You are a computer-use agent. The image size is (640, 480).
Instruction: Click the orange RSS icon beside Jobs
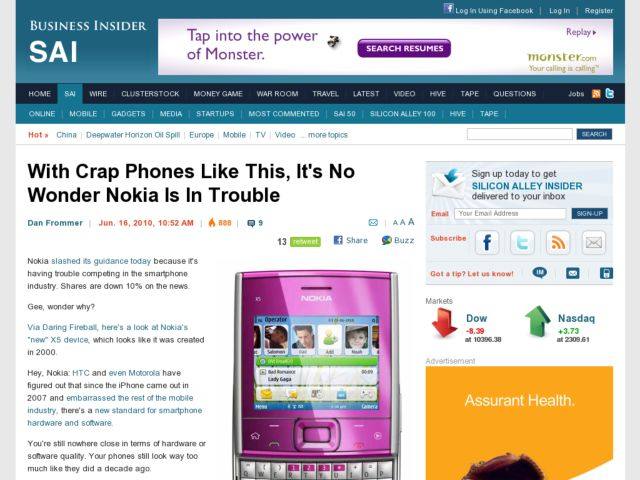click(x=596, y=94)
